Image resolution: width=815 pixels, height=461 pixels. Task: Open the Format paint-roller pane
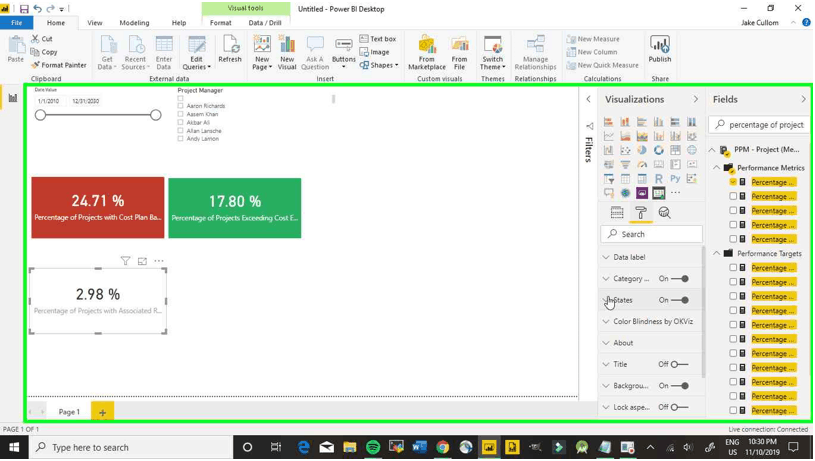tap(640, 213)
